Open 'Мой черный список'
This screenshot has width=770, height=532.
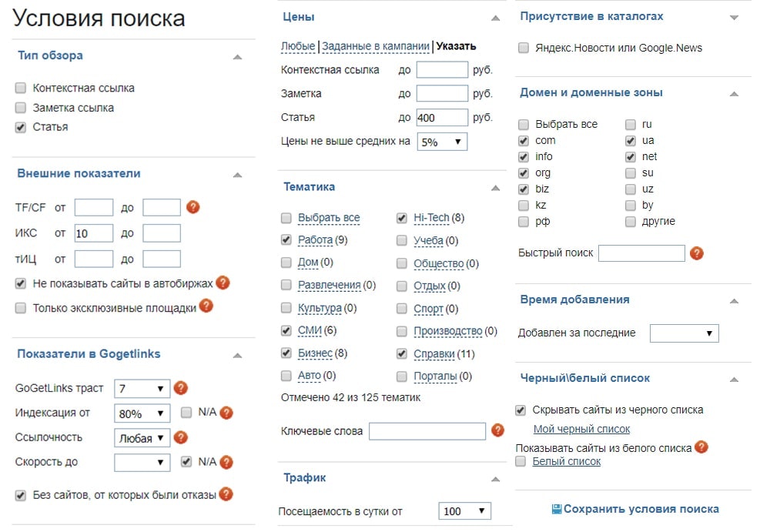(x=581, y=428)
